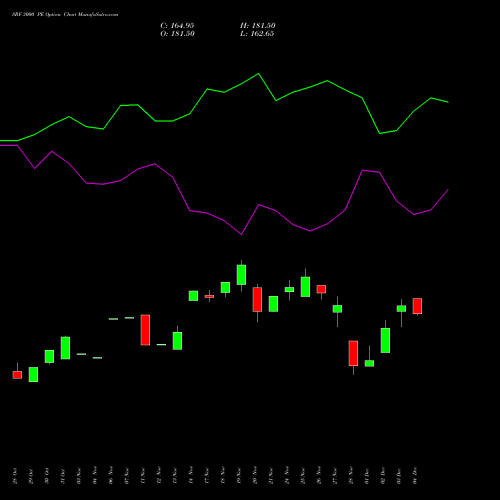Click the last red candlestick above 04 Dec
Image resolution: width=500 pixels, height=500 pixels.
(x=417, y=306)
